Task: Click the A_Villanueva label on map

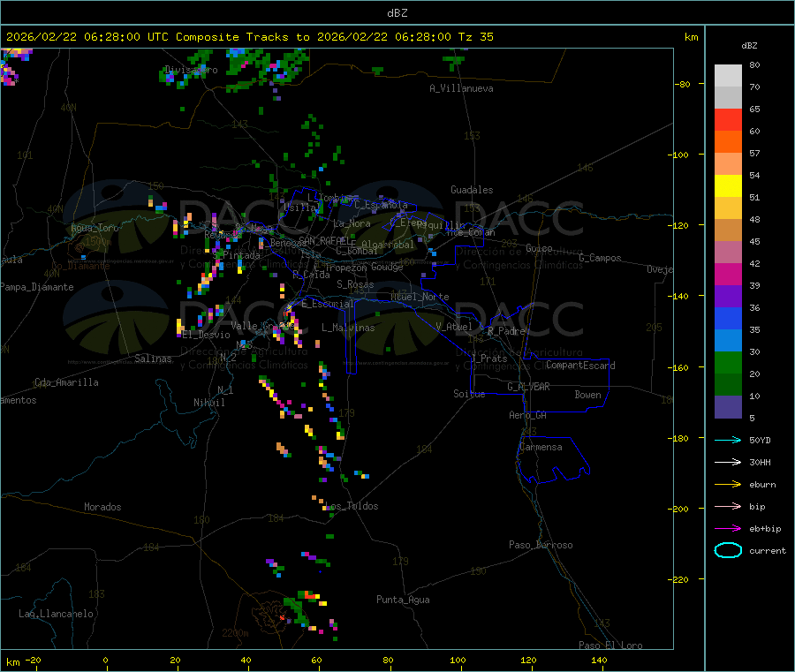Action: click(461, 88)
